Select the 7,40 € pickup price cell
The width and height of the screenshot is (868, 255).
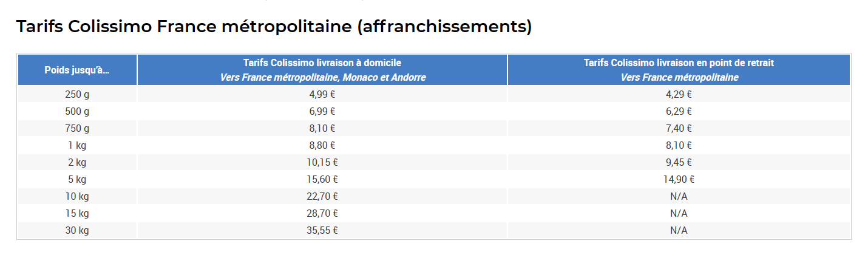[x=679, y=128]
